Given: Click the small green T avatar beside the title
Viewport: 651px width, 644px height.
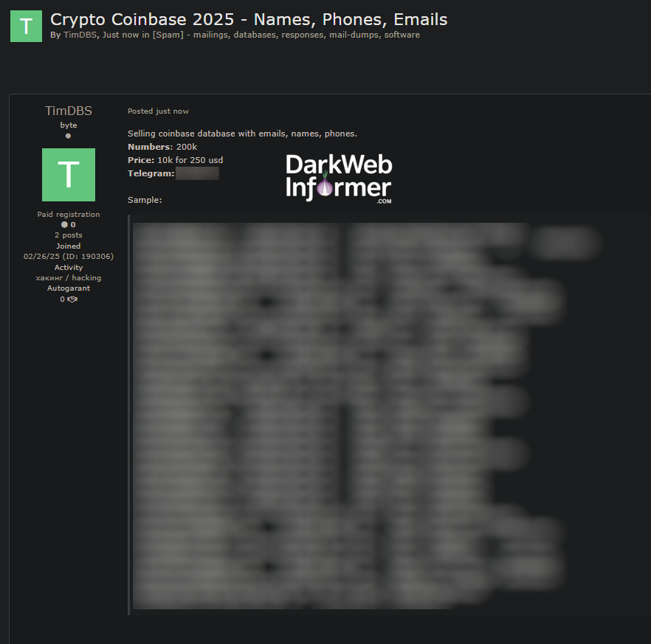Looking at the screenshot, I should pos(26,26).
